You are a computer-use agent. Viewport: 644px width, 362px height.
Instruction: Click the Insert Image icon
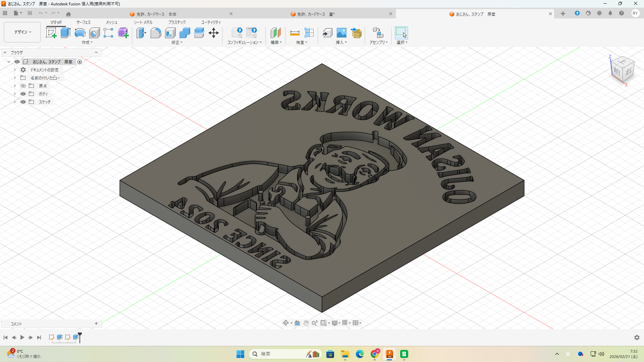pyautogui.click(x=341, y=33)
